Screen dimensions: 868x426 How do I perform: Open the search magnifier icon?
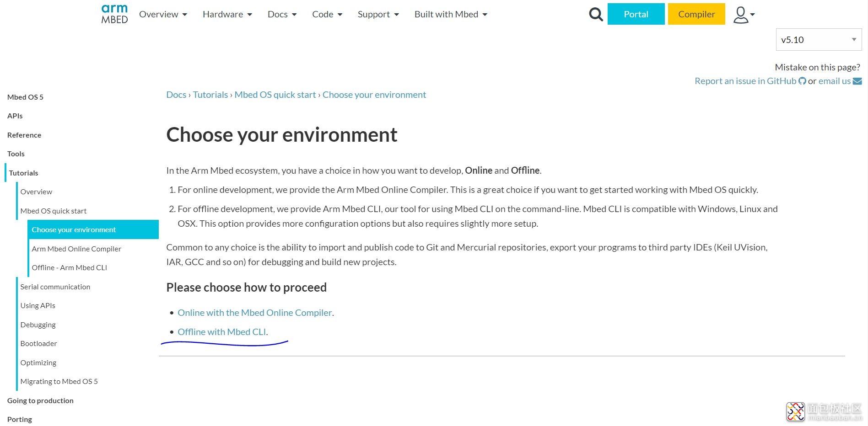pyautogui.click(x=596, y=14)
